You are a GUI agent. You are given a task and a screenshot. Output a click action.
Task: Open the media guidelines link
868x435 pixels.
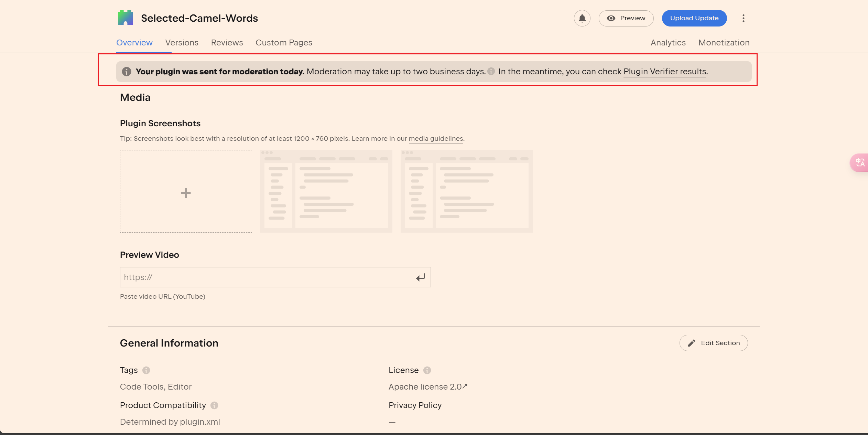tap(435, 139)
